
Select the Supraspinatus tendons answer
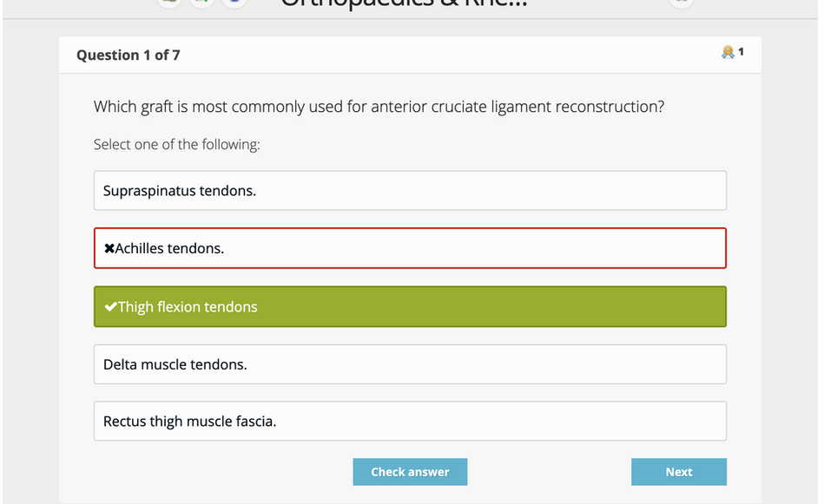(410, 191)
